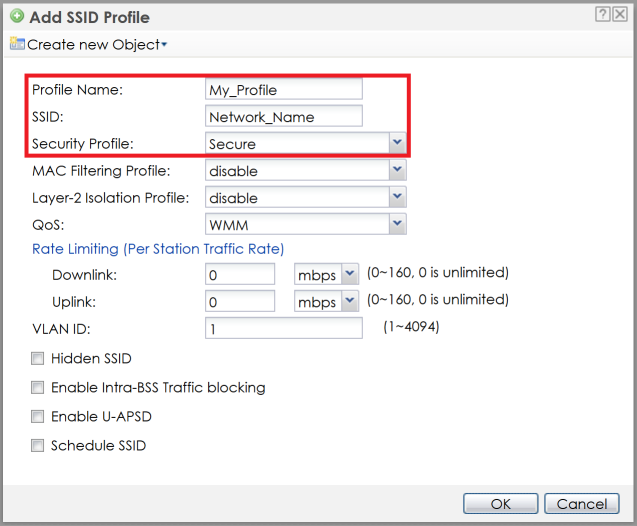Open the Uplink mbps unit dropdown

[349, 301]
